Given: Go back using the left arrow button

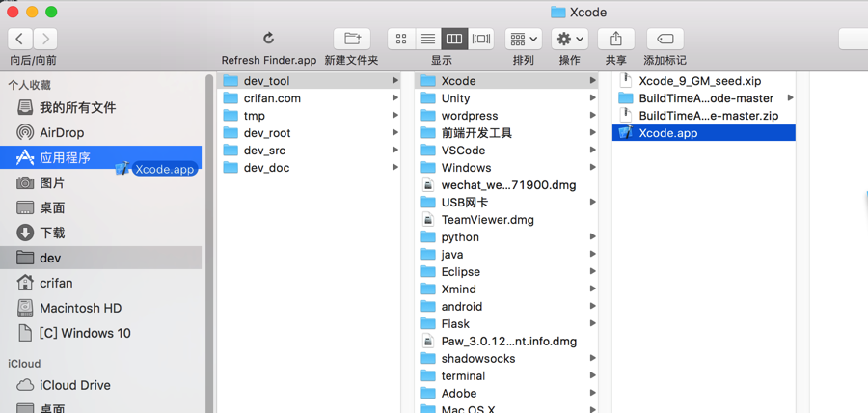Looking at the screenshot, I should [20, 39].
